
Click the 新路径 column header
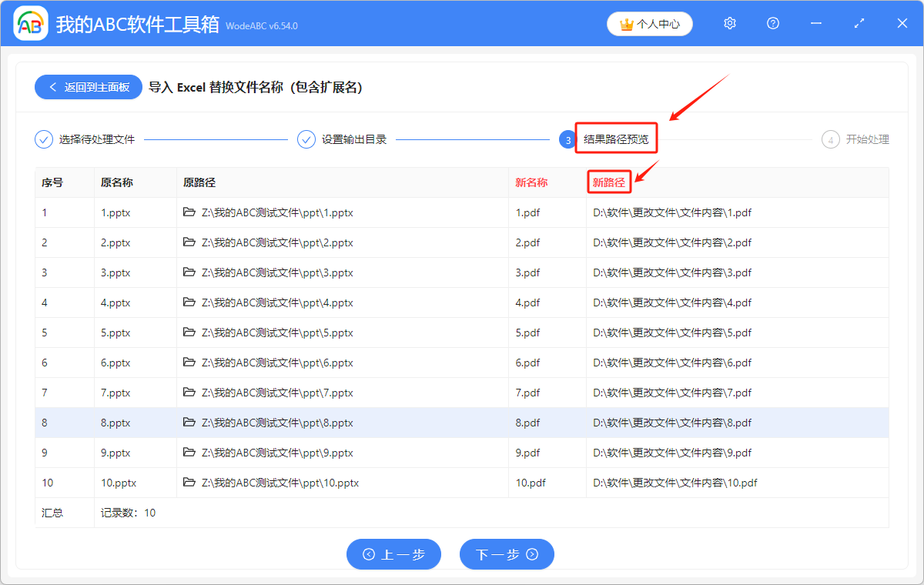pos(609,182)
